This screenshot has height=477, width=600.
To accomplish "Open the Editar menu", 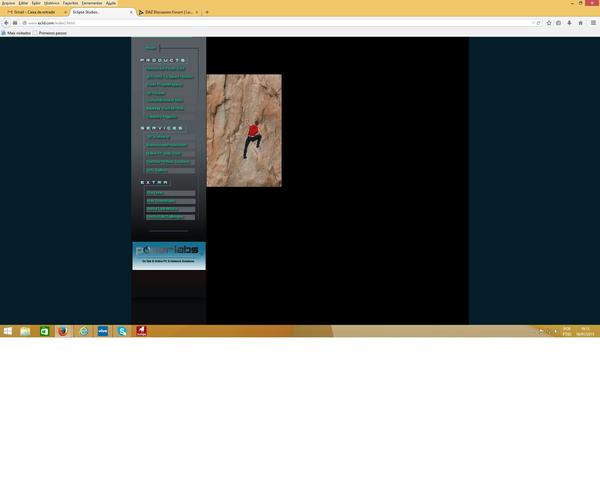I will pyautogui.click(x=23, y=3).
